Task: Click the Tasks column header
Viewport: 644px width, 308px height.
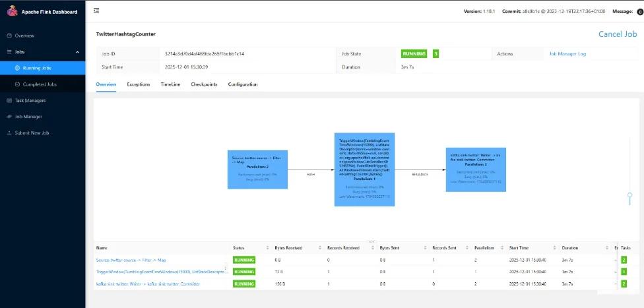Action: tap(626, 248)
